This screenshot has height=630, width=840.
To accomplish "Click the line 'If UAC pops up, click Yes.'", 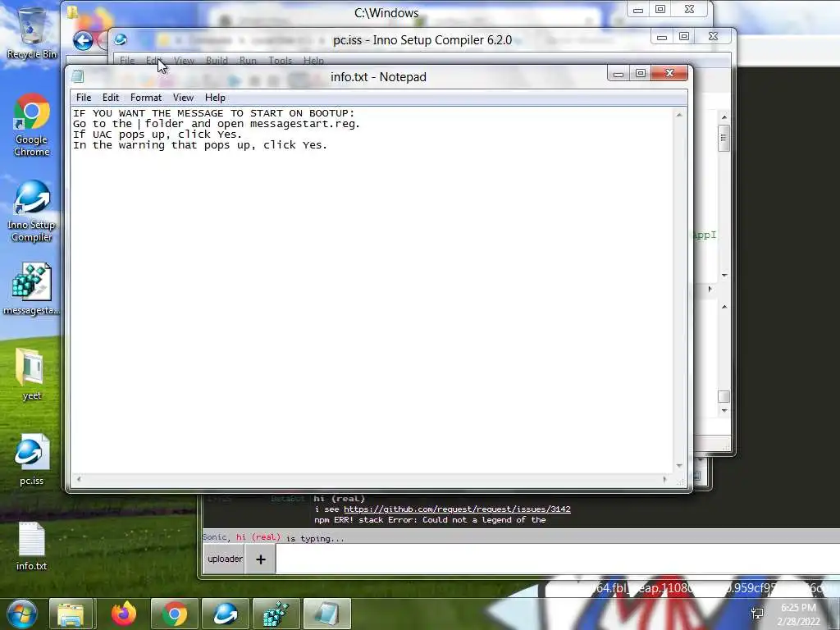I will pos(157,135).
